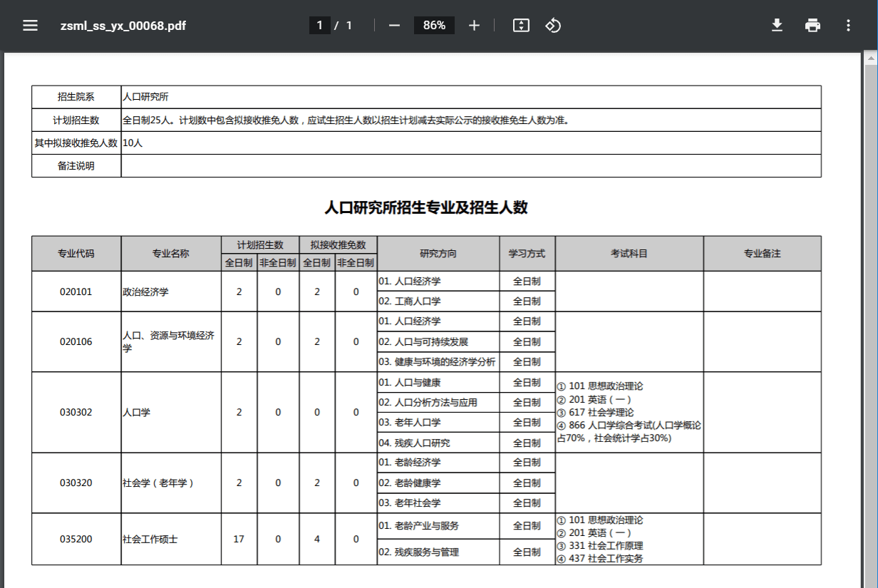
Task: Click the zoom in plus button
Action: (475, 26)
